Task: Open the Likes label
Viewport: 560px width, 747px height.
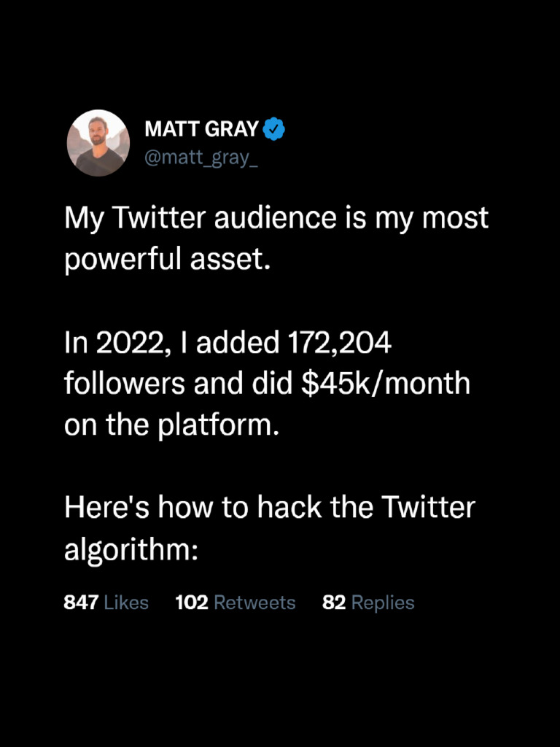Action: [126, 603]
